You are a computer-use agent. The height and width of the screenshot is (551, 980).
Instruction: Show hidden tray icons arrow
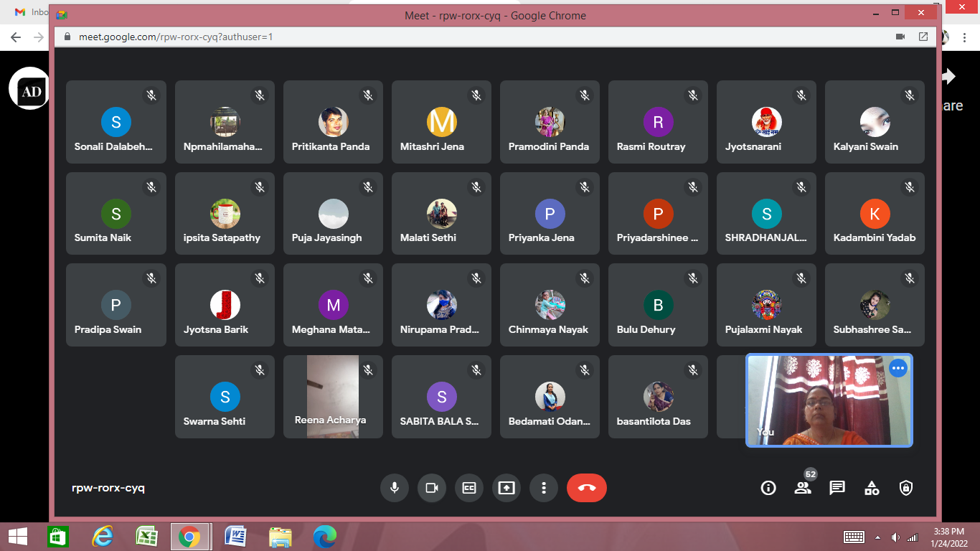[x=878, y=537]
